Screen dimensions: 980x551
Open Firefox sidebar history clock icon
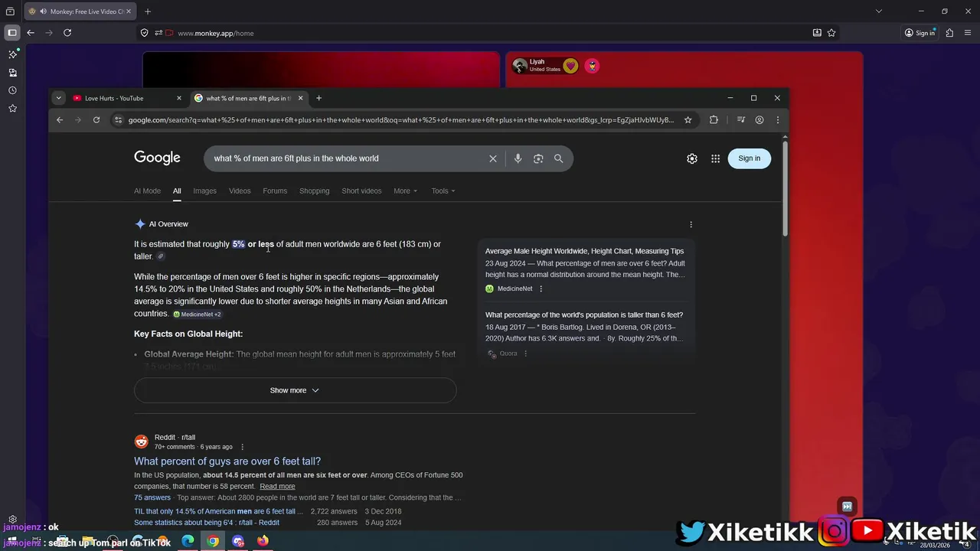click(12, 90)
